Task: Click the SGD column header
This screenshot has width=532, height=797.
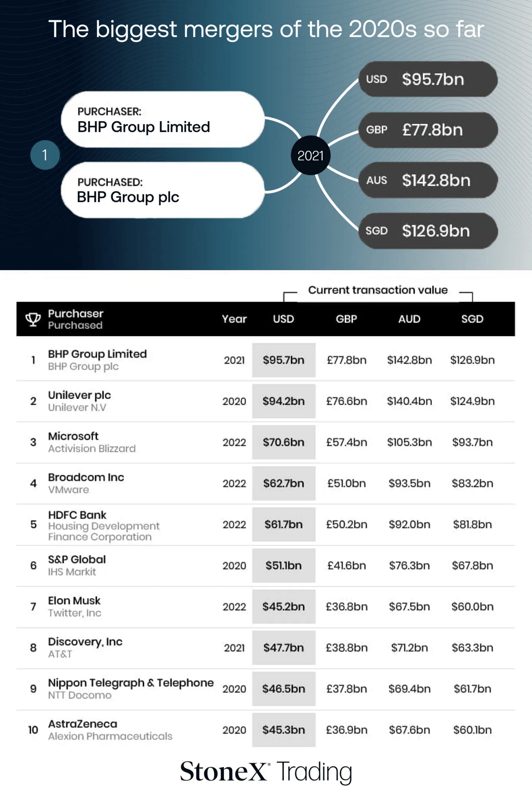Action: click(472, 319)
